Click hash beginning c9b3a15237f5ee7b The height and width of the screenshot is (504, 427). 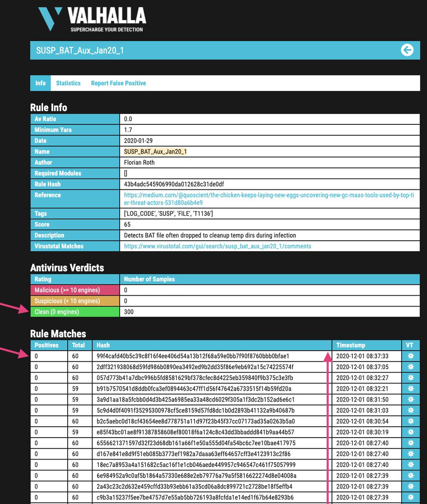click(195, 498)
